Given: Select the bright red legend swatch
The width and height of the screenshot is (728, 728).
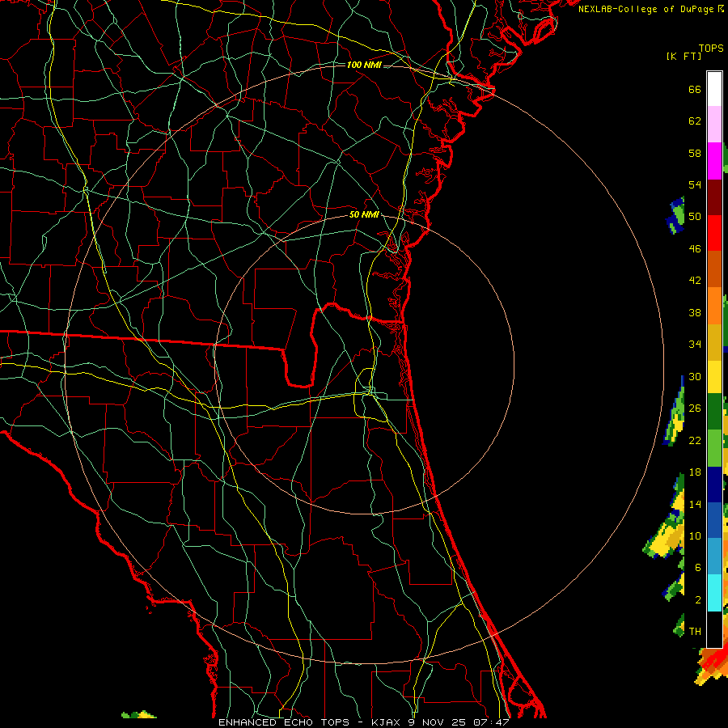Looking at the screenshot, I should coord(714,233).
